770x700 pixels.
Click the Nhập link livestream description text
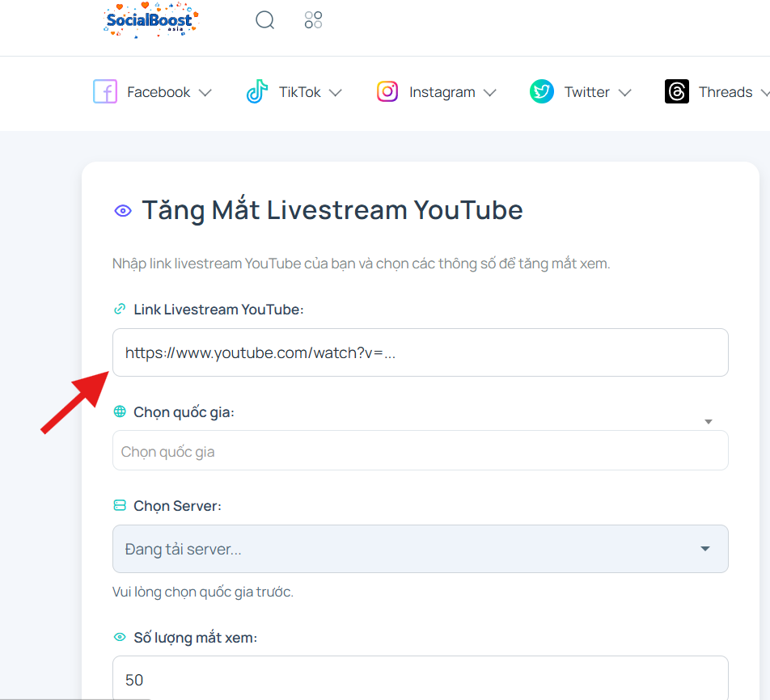[x=362, y=264]
